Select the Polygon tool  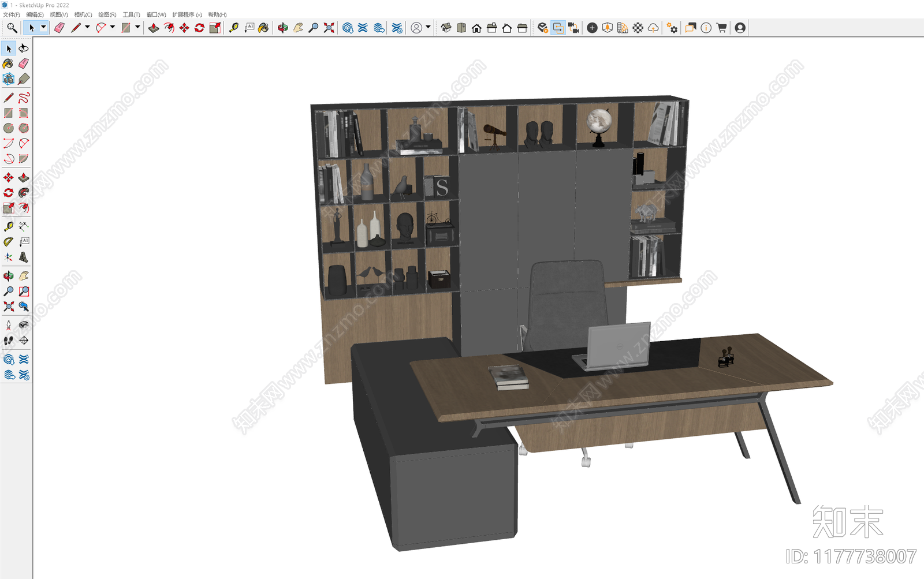click(x=24, y=128)
